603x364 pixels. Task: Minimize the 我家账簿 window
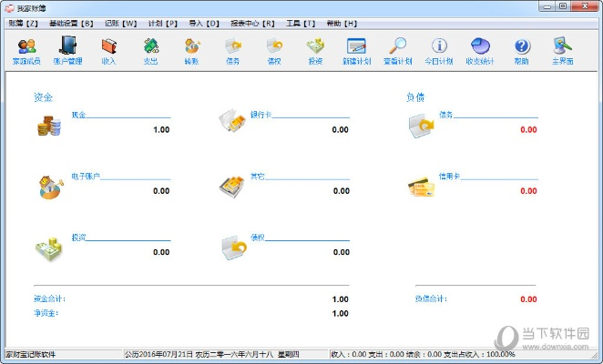547,6
